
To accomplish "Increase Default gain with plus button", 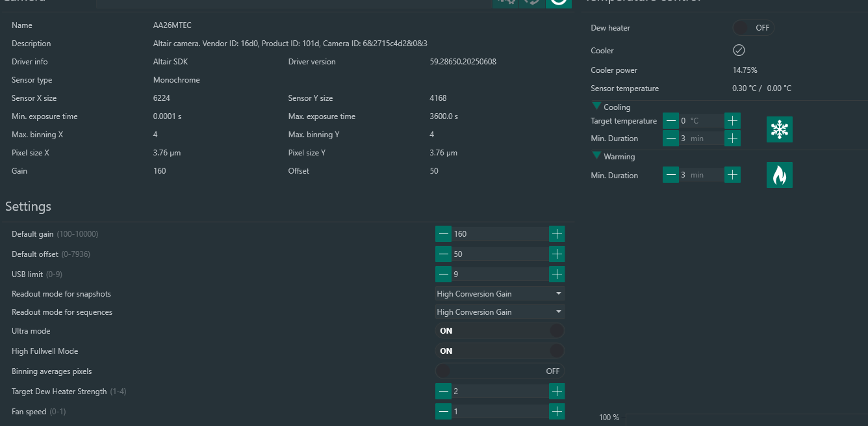I will point(557,234).
